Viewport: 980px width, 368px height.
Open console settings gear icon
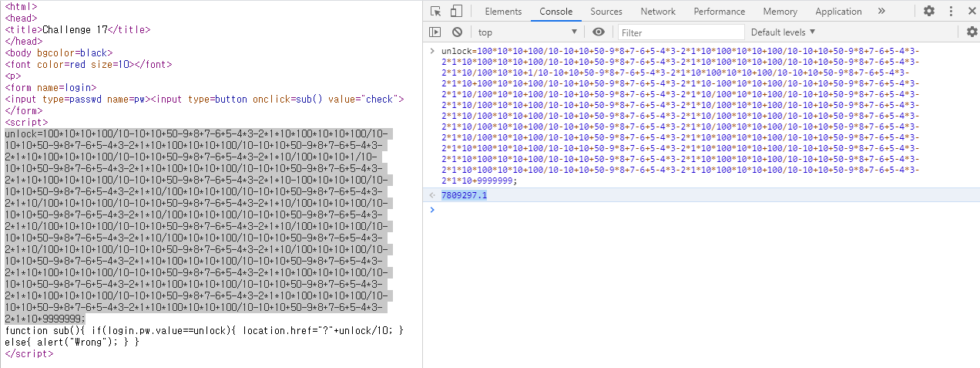(x=972, y=32)
